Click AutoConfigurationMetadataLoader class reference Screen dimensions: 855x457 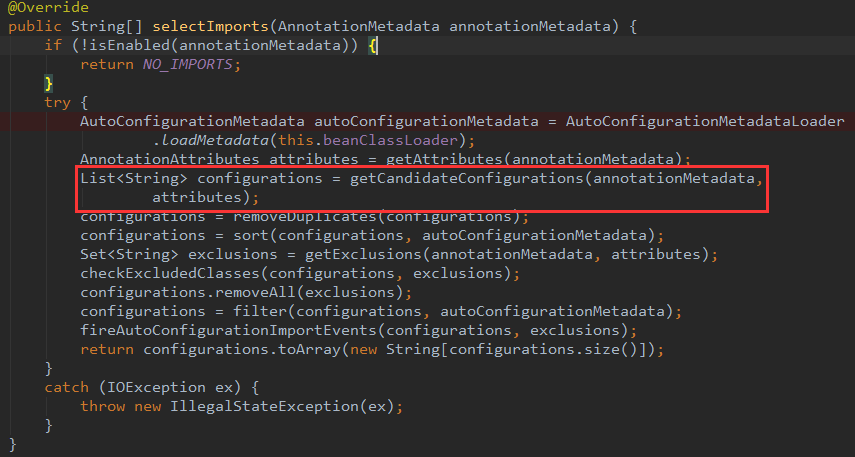pos(705,121)
